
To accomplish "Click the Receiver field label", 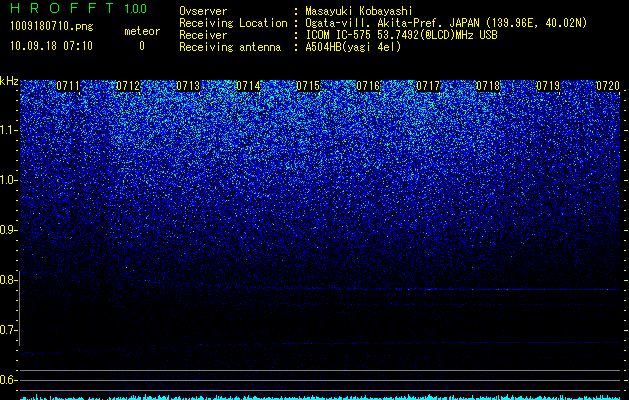I will point(203,35).
